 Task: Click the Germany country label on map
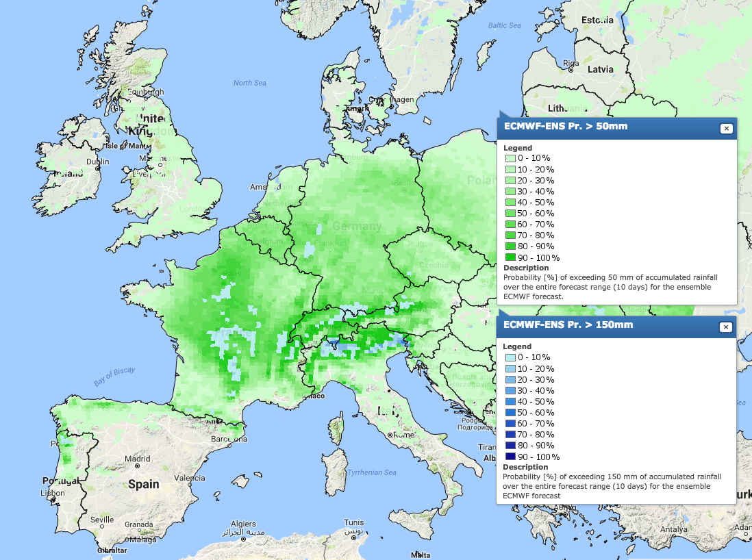(x=357, y=226)
